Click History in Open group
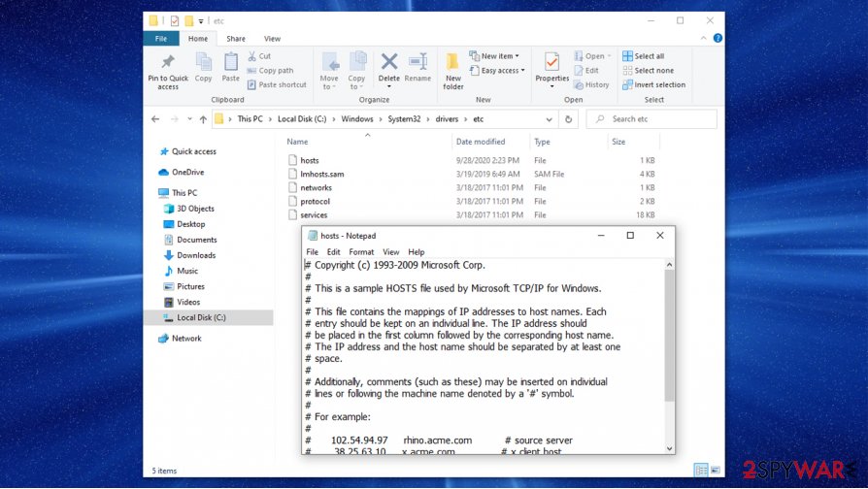Image resolution: width=868 pixels, height=489 pixels. pyautogui.click(x=591, y=84)
